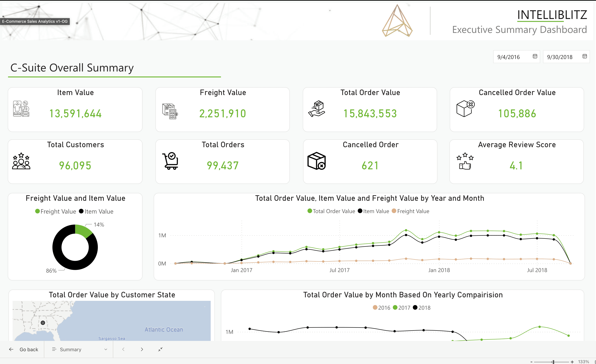596x364 pixels.
Task: Click the Item Value clothing icon
Action: 21,109
